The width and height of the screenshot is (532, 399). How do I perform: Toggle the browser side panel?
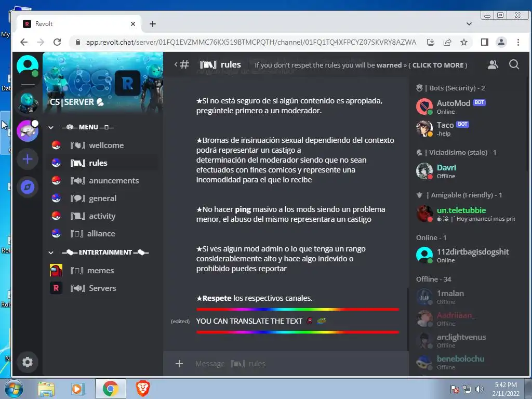pos(485,42)
